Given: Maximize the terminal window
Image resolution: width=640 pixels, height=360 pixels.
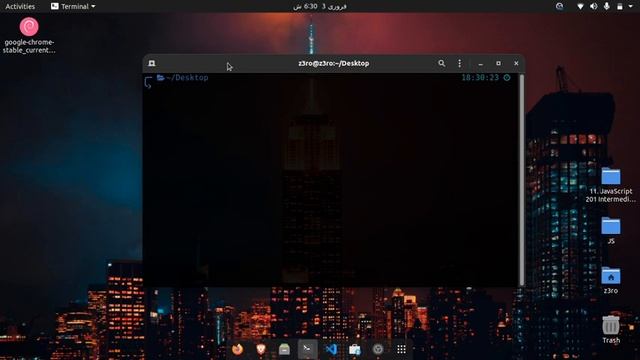Looking at the screenshot, I should tap(498, 63).
